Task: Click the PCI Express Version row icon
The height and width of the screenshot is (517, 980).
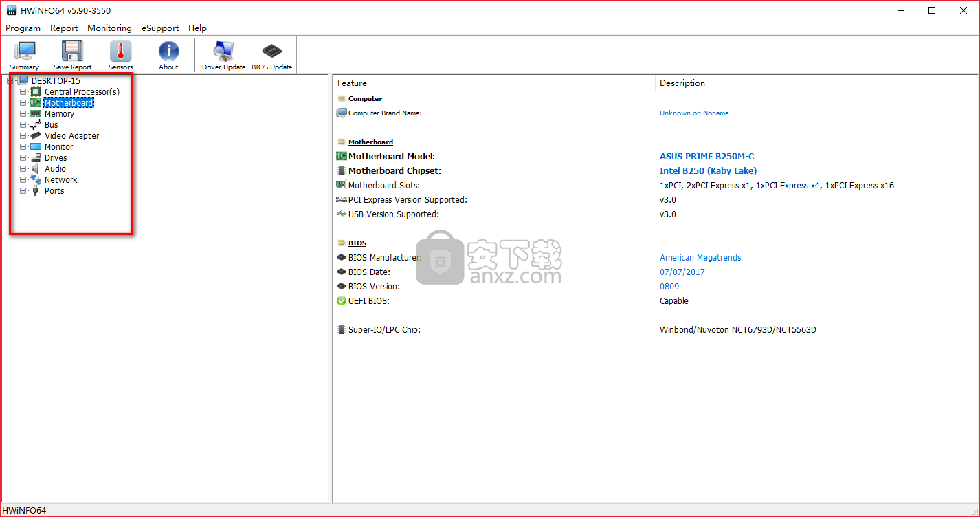Action: point(342,200)
